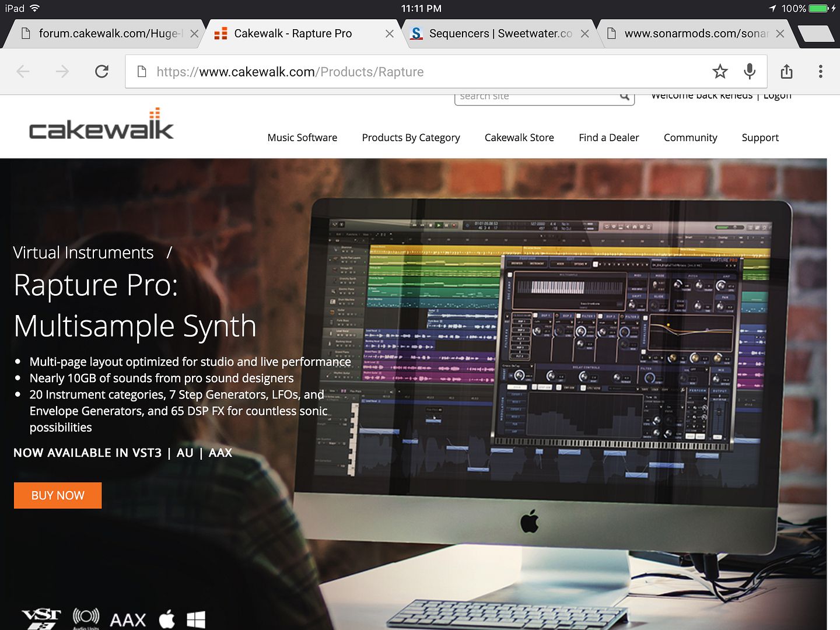
Task: Click the Find a Dealer link
Action: coord(608,138)
